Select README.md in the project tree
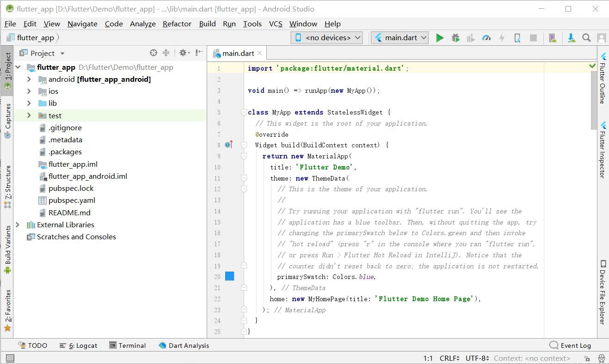Viewport: 609px width, 364px height. tap(69, 213)
